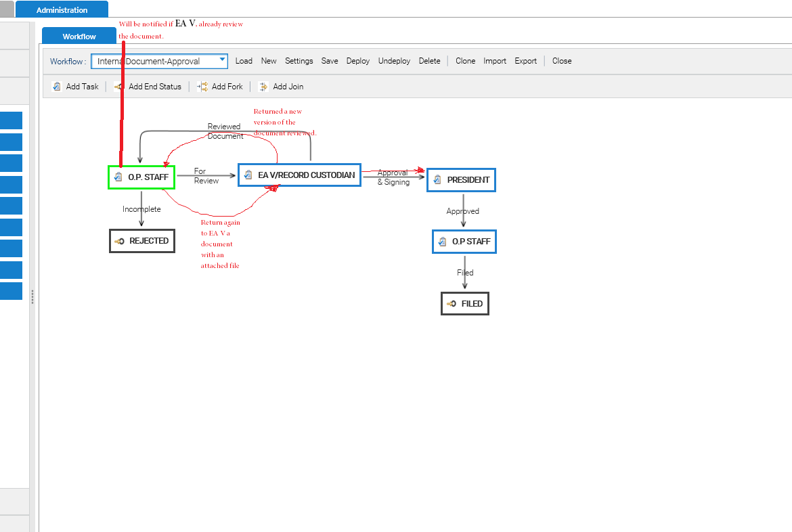Click the Add Task button label
The height and width of the screenshot is (532, 792).
(x=83, y=87)
